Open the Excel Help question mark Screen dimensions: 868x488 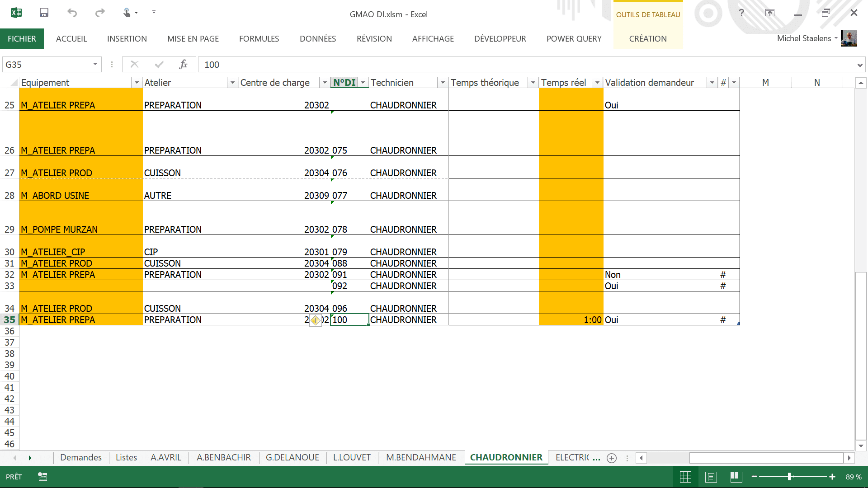[741, 13]
